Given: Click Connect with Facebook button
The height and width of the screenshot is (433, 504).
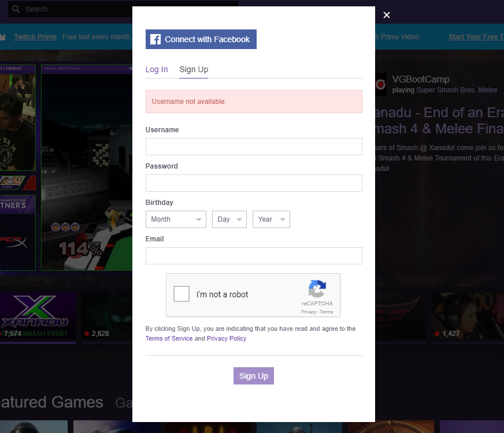Looking at the screenshot, I should (x=201, y=39).
